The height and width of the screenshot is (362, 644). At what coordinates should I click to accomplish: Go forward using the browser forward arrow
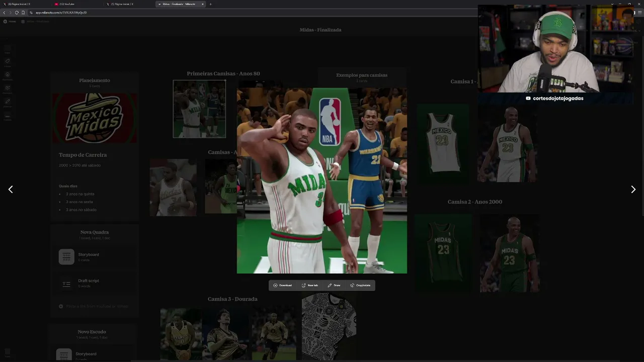point(11,13)
